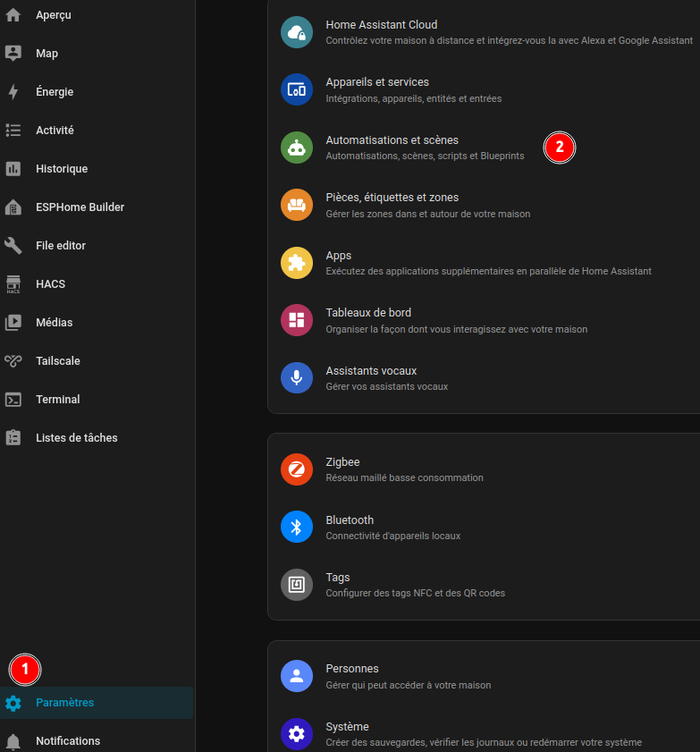Click the Historique chart icon
700x752 pixels.
click(x=13, y=169)
